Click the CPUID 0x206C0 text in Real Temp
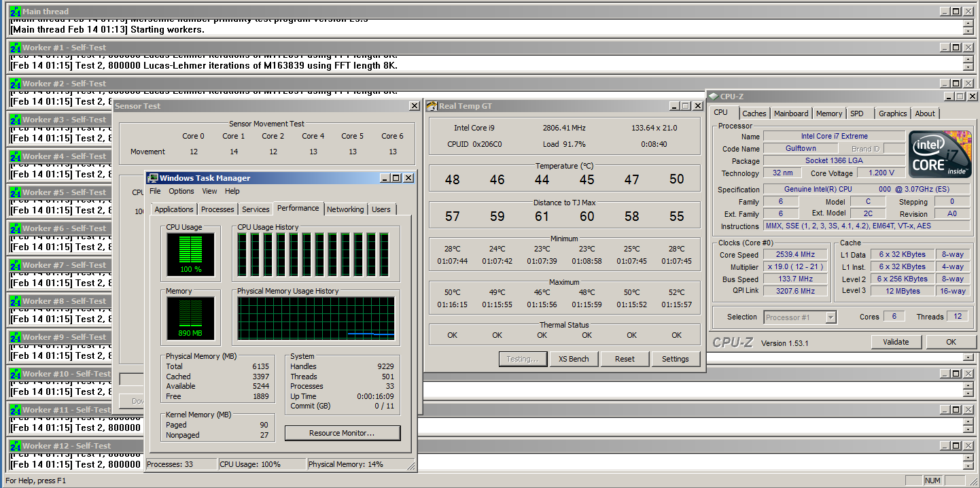The image size is (980, 488). point(474,144)
